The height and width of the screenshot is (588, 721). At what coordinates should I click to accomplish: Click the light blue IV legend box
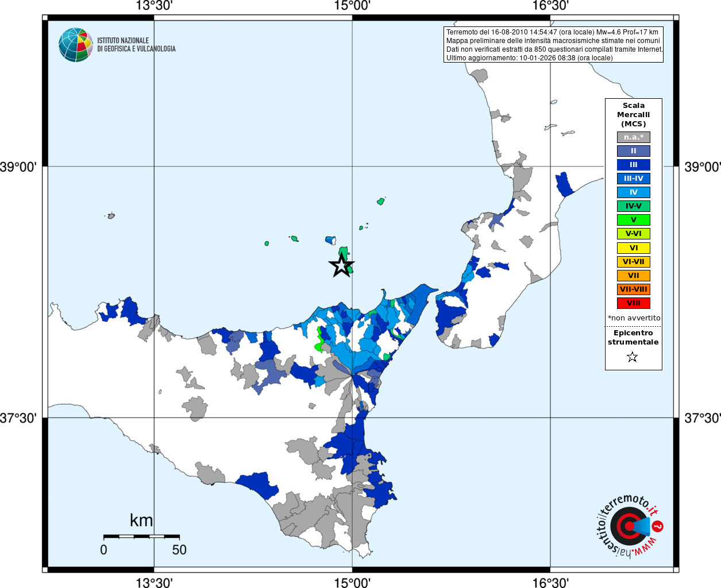tap(633, 192)
